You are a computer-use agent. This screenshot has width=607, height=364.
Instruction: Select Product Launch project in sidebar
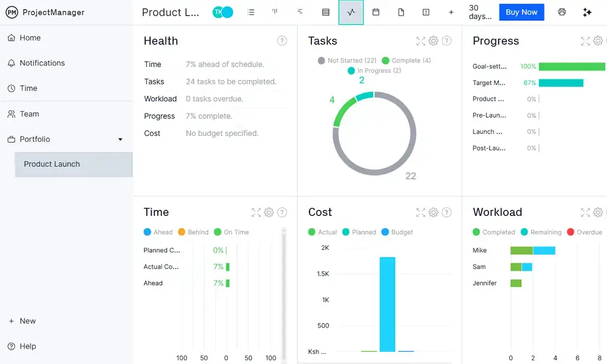click(x=52, y=164)
